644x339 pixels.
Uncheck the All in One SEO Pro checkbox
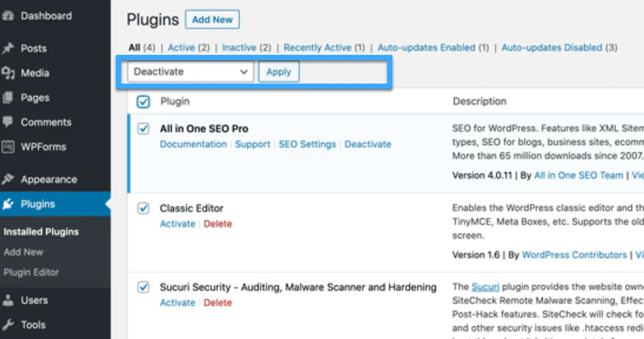pos(143,128)
